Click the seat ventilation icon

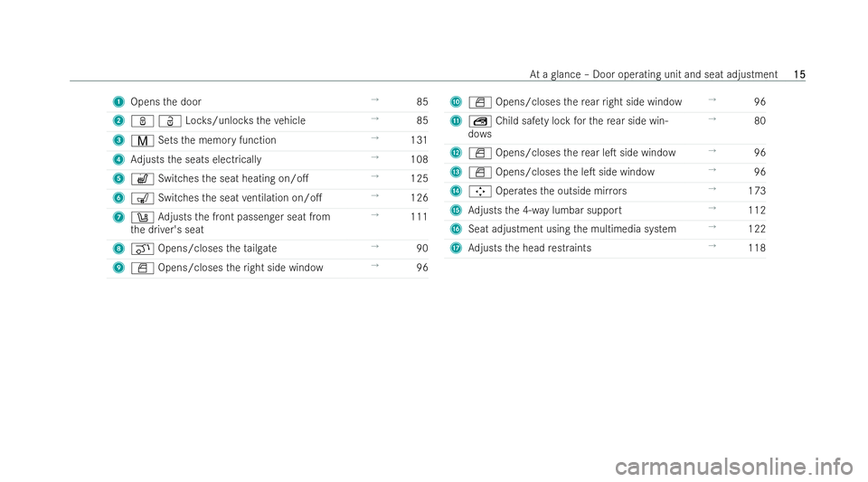click(142, 198)
